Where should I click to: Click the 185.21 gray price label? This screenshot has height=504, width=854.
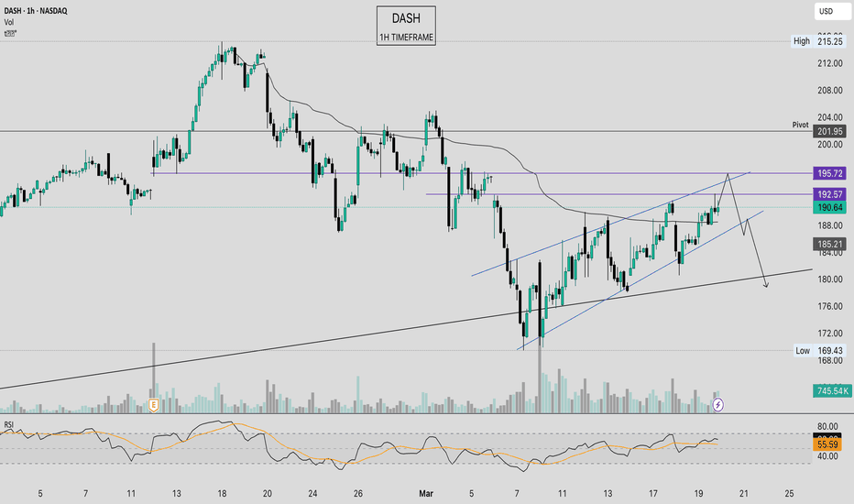(x=830, y=244)
